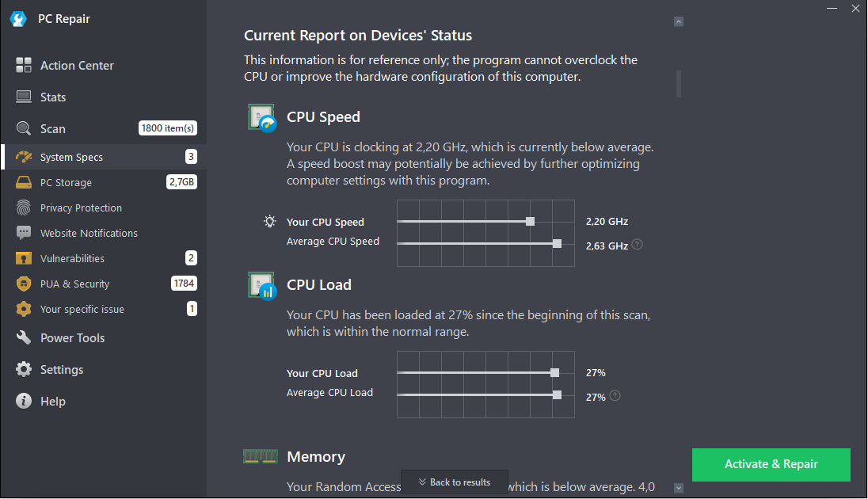Click the Stats laptop icon
868x499 pixels.
coord(24,97)
